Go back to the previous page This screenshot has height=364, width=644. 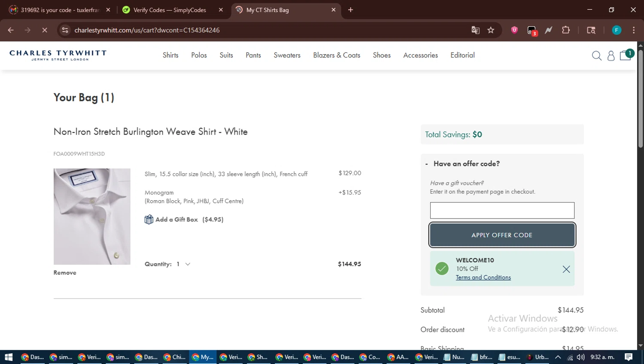(x=11, y=30)
